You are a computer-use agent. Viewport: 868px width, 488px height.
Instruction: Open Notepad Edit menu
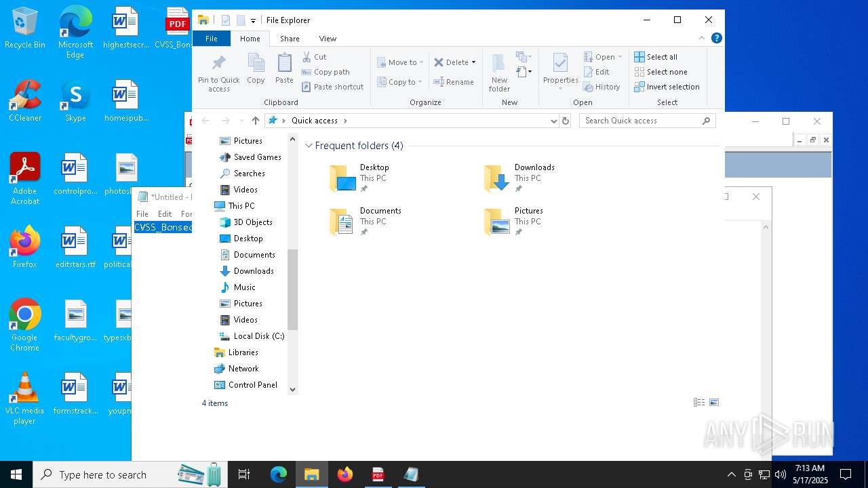pos(165,213)
